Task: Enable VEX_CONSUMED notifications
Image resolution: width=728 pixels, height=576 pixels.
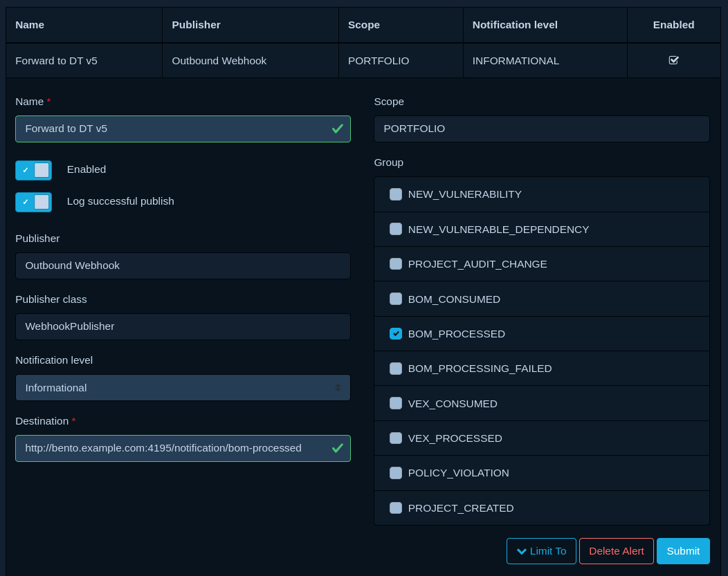Action: [x=396, y=403]
